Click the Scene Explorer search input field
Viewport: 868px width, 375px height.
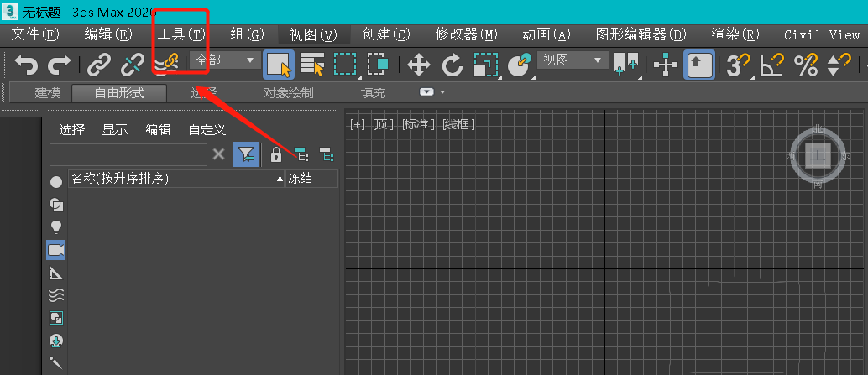[128, 154]
